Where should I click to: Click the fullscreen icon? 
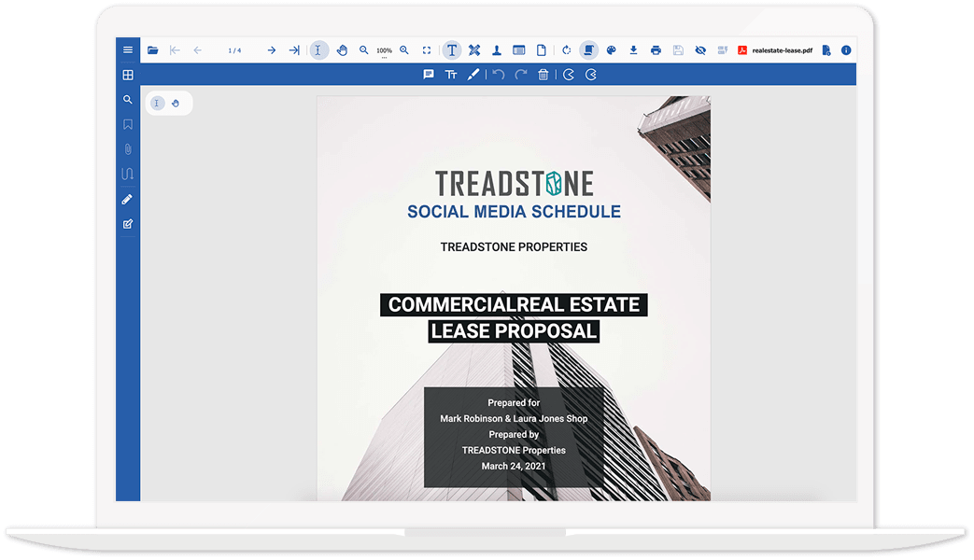pos(427,50)
